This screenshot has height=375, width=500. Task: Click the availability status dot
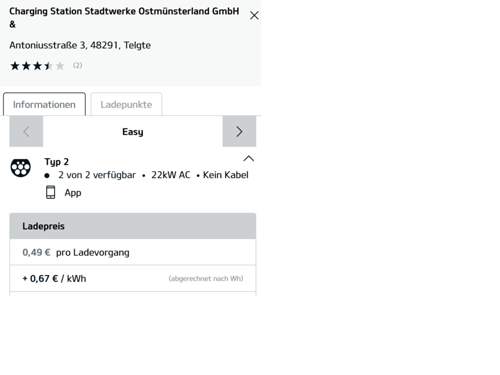pyautogui.click(x=47, y=175)
